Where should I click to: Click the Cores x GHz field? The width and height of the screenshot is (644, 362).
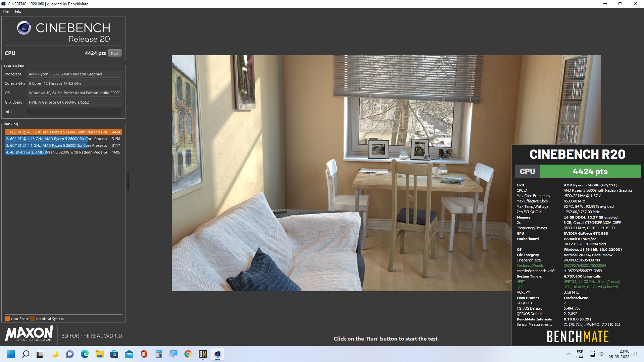click(x=74, y=83)
